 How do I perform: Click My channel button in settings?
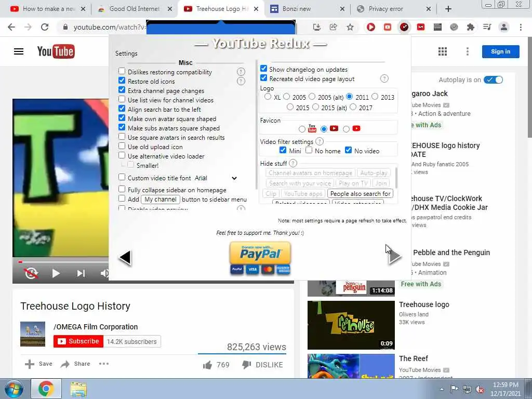click(161, 199)
